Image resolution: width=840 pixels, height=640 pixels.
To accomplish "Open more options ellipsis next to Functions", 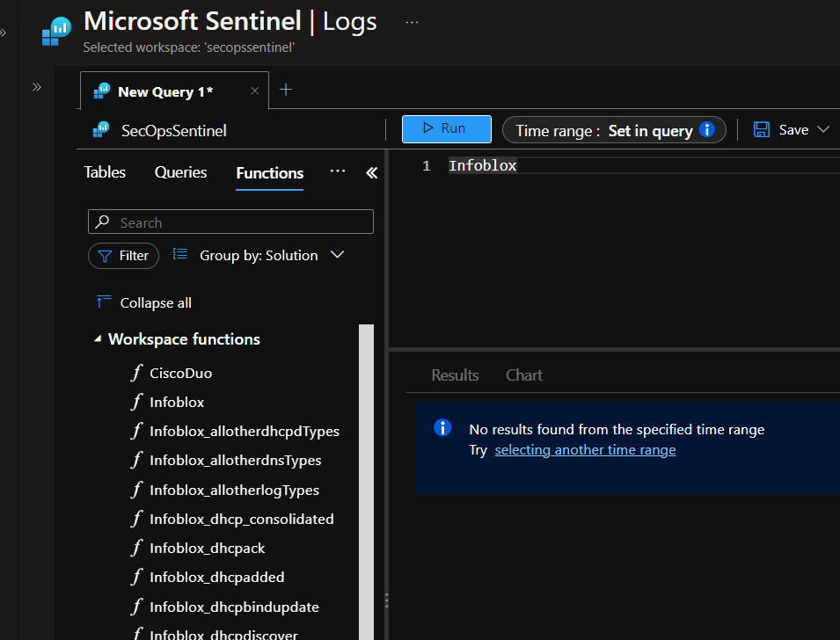I will (x=338, y=171).
